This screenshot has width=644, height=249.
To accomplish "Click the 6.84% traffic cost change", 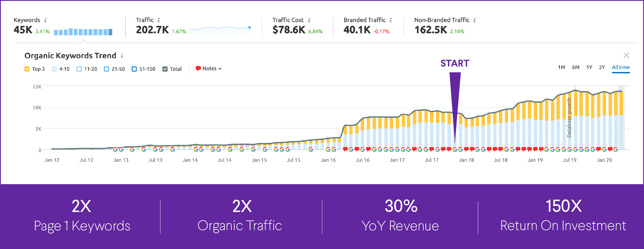I will tap(315, 32).
